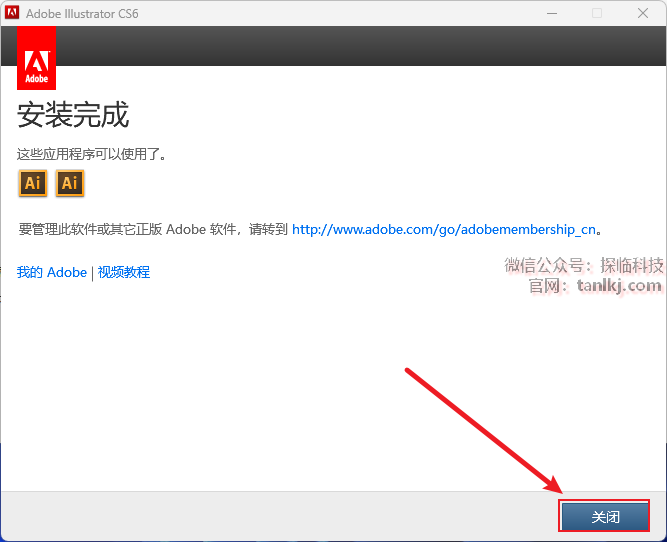The width and height of the screenshot is (667, 542).
Task: Minimize the Adobe Illustrator CS6 installer window
Action: tap(552, 13)
